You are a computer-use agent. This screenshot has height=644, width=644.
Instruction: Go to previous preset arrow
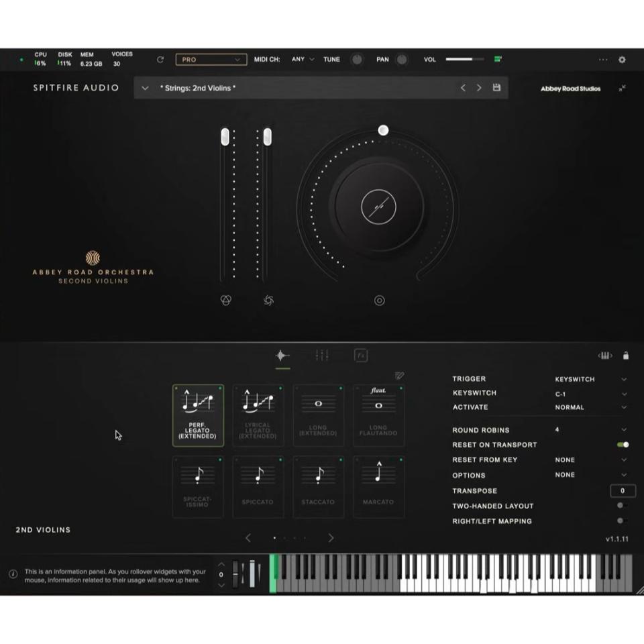click(x=463, y=88)
